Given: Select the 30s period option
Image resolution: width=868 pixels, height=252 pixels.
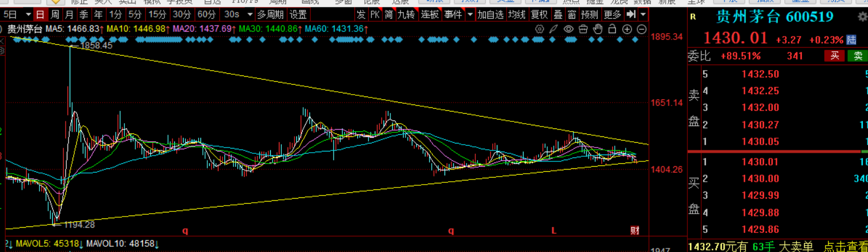Looking at the screenshot, I should click(x=232, y=15).
